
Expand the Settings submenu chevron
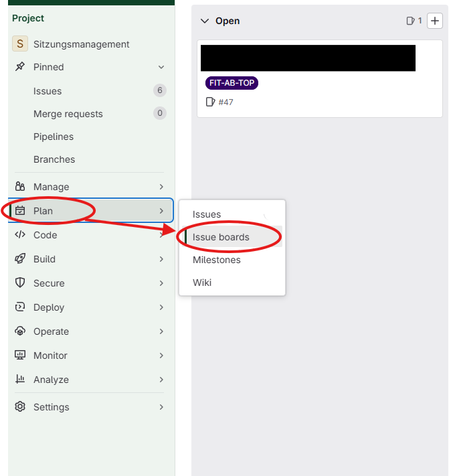161,407
